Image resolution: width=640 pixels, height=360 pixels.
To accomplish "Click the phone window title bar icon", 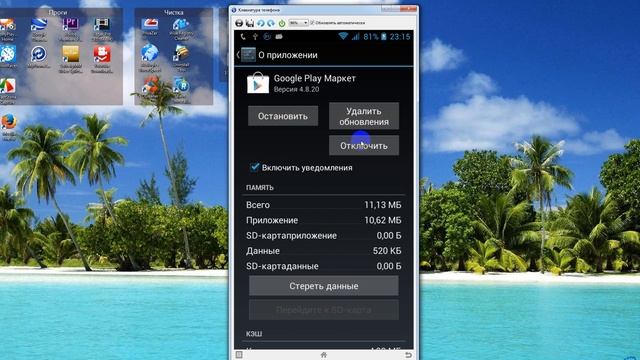I will tap(233, 10).
